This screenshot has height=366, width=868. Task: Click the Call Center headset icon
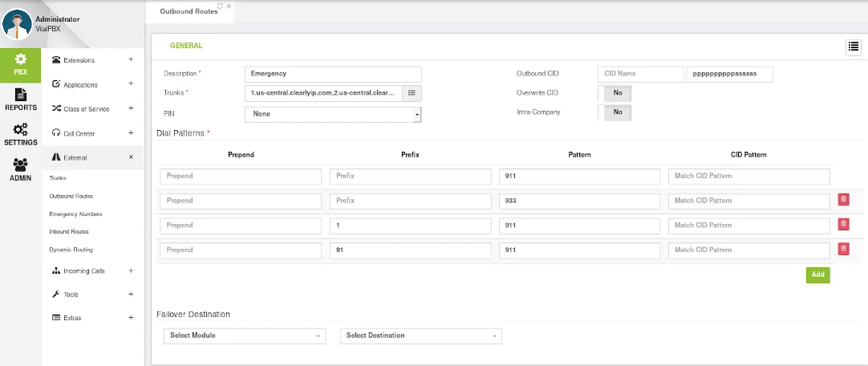56,133
